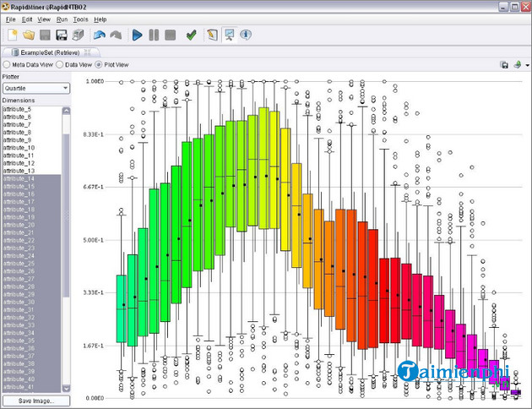Switch to the results perspective icon
Screen dimensions: 532x409
[x=230, y=35]
